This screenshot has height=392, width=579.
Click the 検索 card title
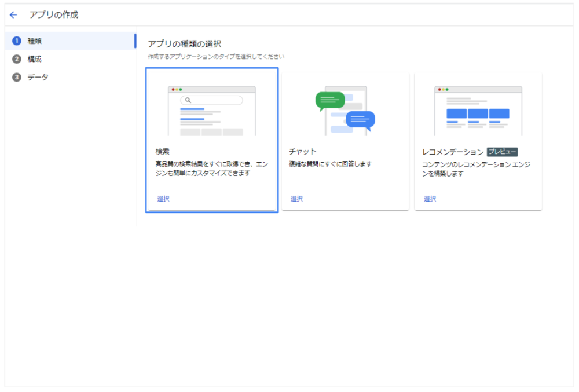[163, 151]
